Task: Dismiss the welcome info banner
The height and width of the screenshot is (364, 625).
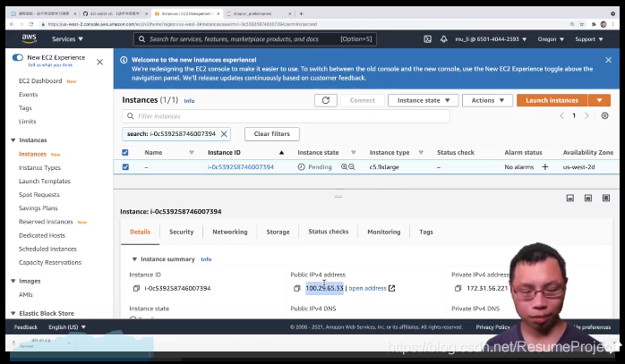Action: click(x=608, y=60)
